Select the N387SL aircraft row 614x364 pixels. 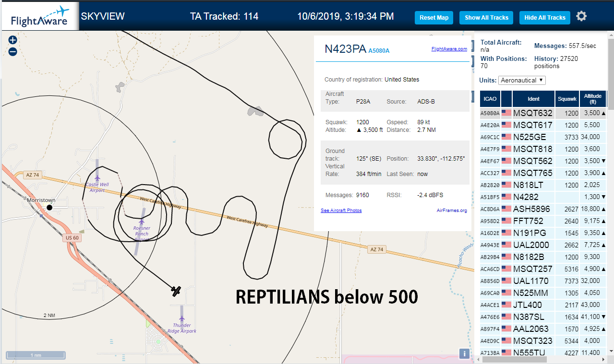[543, 317]
